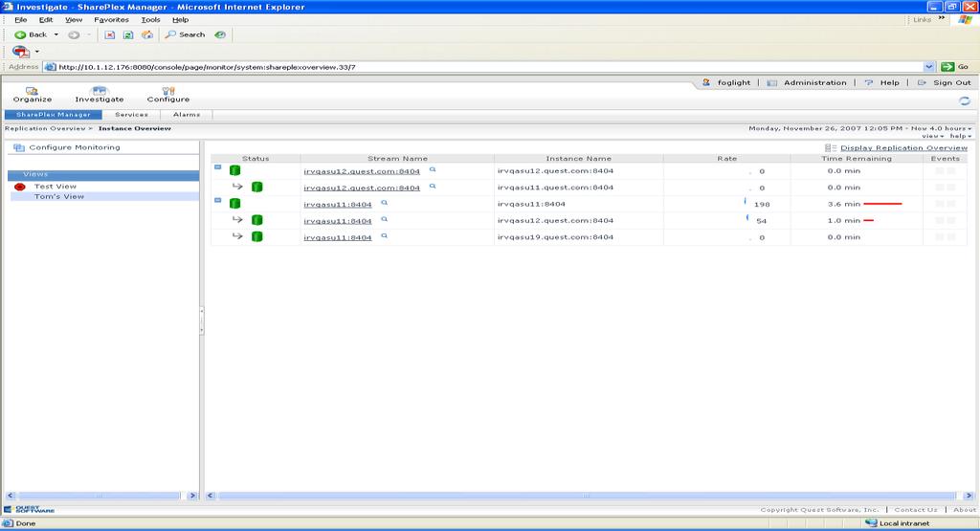Image resolution: width=980 pixels, height=531 pixels.
Task: Open the Address bar dropdown arrow
Action: 928,67
